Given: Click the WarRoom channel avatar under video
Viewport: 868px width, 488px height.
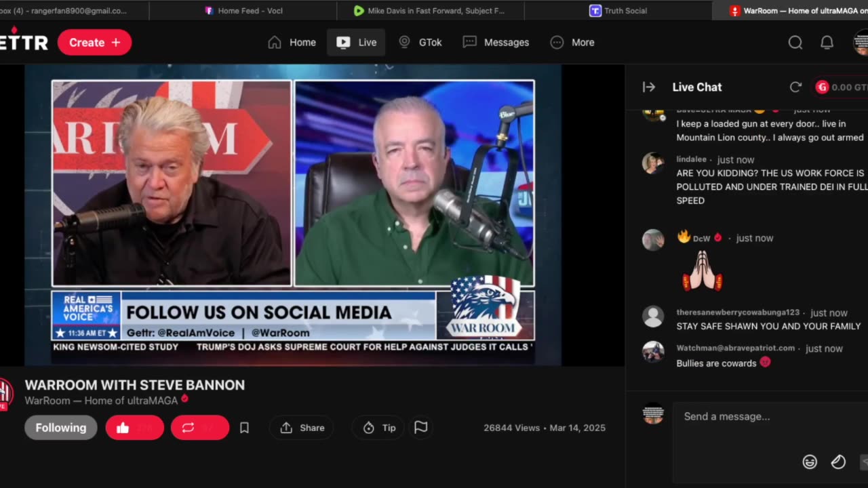Looking at the screenshot, I should (5, 393).
